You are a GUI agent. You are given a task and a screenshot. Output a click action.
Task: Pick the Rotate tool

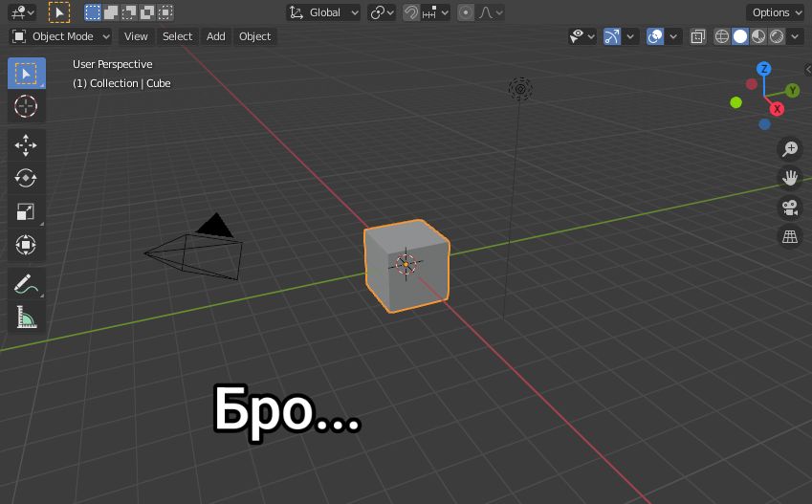point(26,178)
